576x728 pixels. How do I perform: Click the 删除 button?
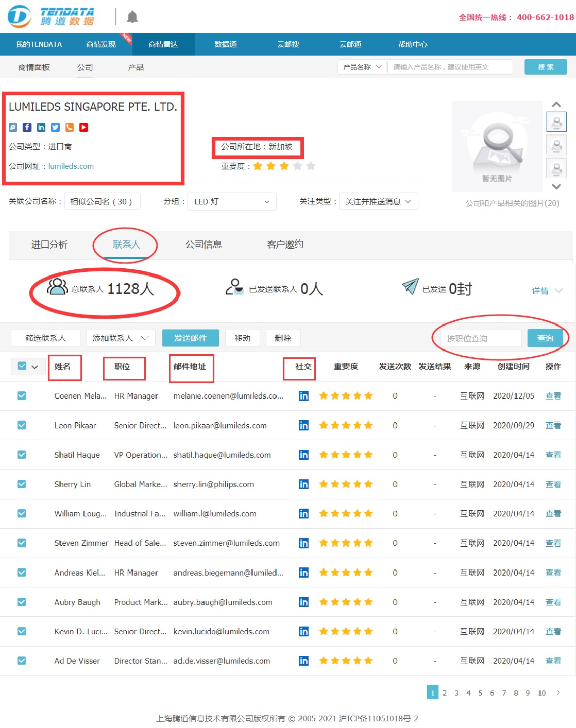(x=283, y=338)
